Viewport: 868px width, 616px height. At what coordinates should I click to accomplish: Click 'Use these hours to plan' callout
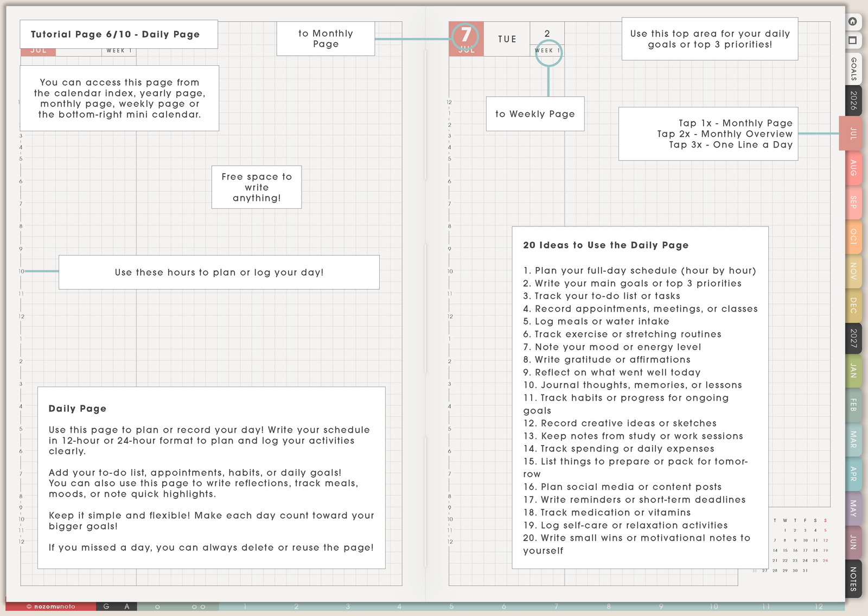click(x=219, y=272)
